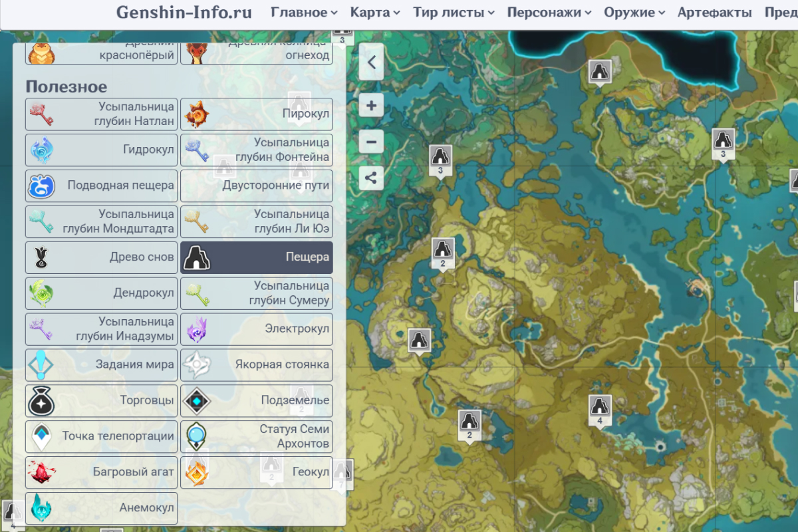Toggle Усыпальница глубин Инадзумы markers
This screenshot has height=532, width=798.
(102, 329)
